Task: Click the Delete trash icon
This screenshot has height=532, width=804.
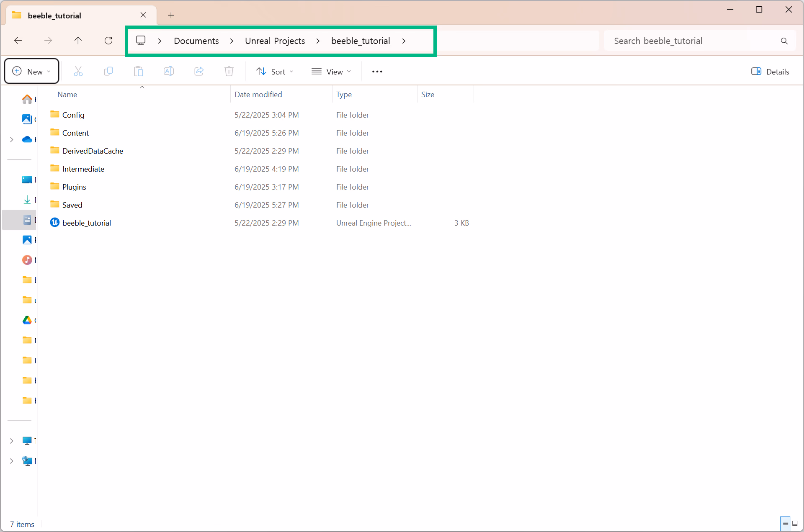Action: 229,71
